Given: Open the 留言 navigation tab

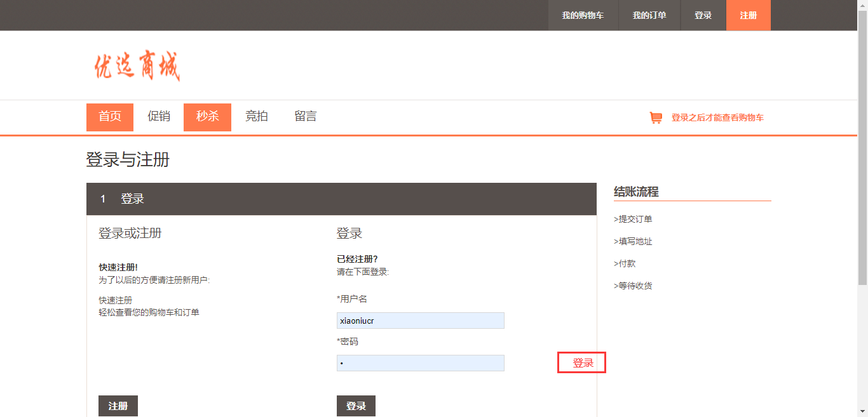Looking at the screenshot, I should tap(306, 117).
